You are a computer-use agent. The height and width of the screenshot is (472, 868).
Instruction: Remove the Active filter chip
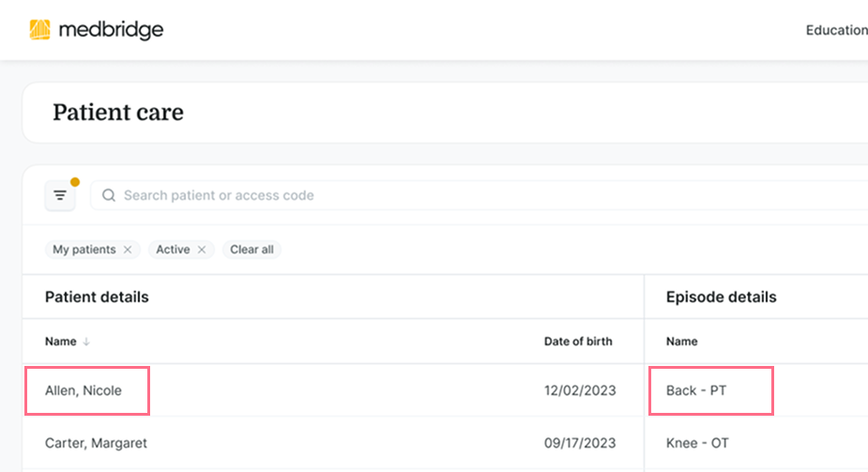tap(202, 250)
